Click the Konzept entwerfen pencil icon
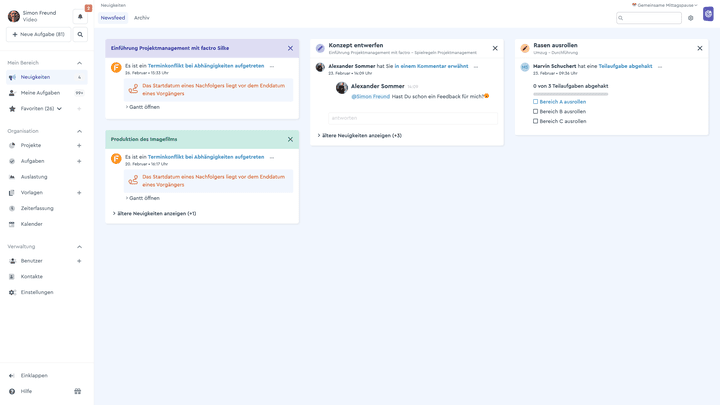This screenshot has width=720, height=405. 320,48
